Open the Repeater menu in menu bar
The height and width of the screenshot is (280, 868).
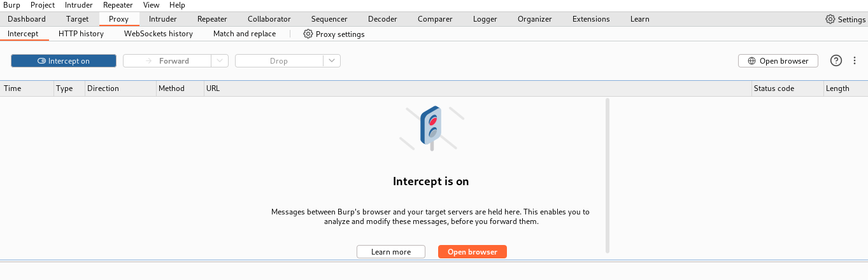coord(118,5)
